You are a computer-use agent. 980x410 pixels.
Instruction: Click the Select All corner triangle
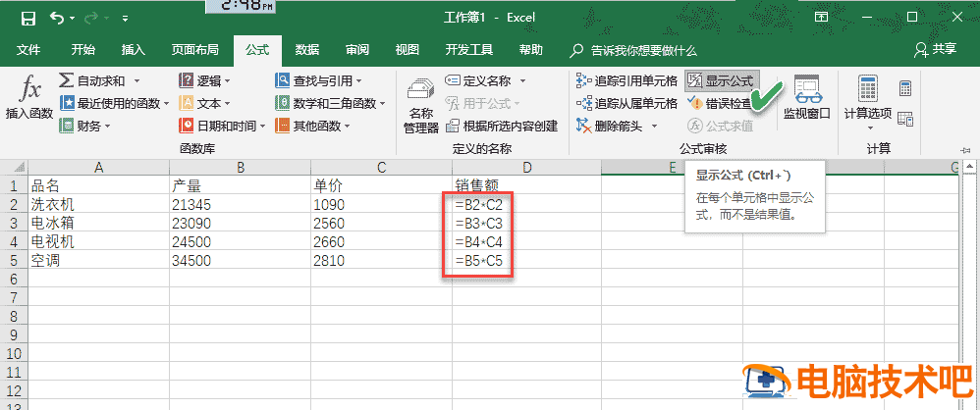(x=20, y=168)
